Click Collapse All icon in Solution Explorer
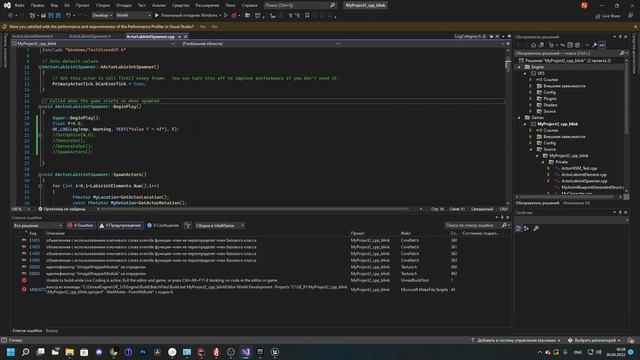 point(570,45)
